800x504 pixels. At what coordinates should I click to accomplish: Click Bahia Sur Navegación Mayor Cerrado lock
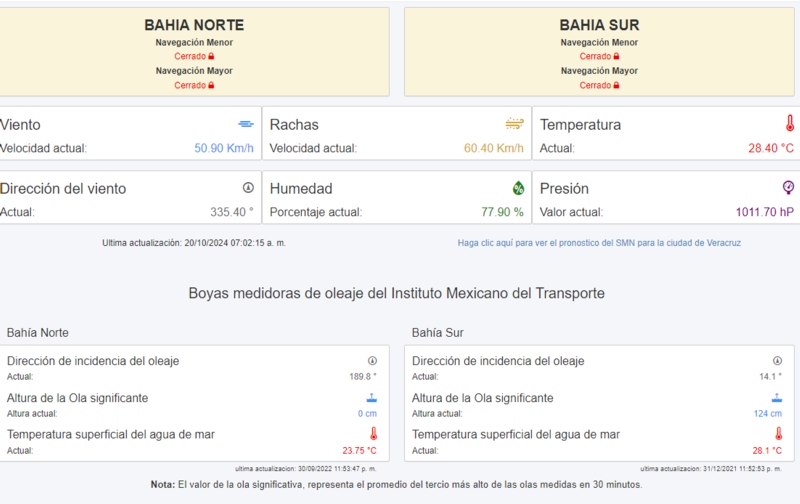(616, 85)
